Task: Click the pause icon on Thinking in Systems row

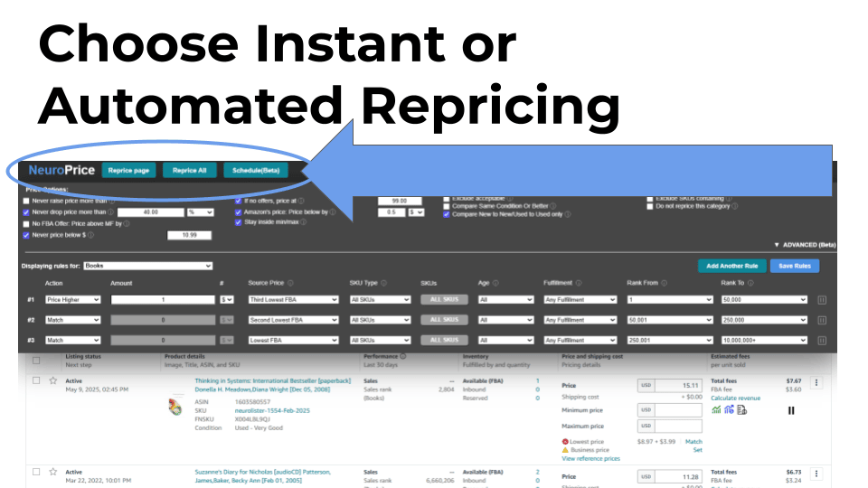Action: pyautogui.click(x=791, y=410)
